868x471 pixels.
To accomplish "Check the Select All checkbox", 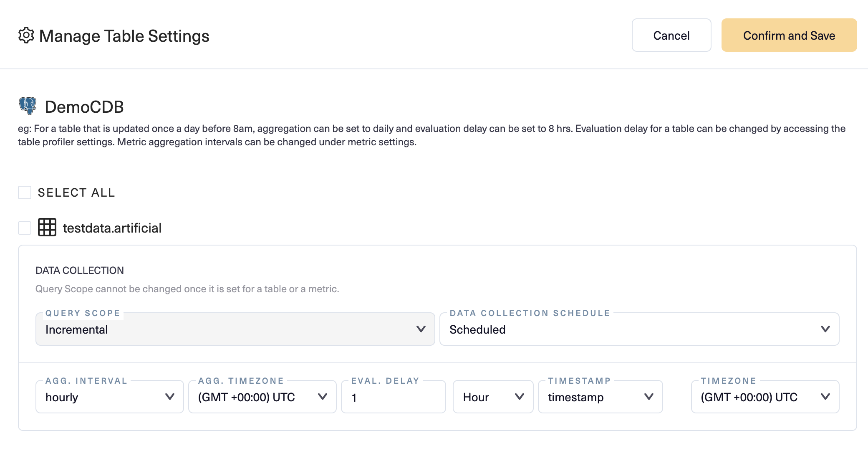I will click(25, 192).
